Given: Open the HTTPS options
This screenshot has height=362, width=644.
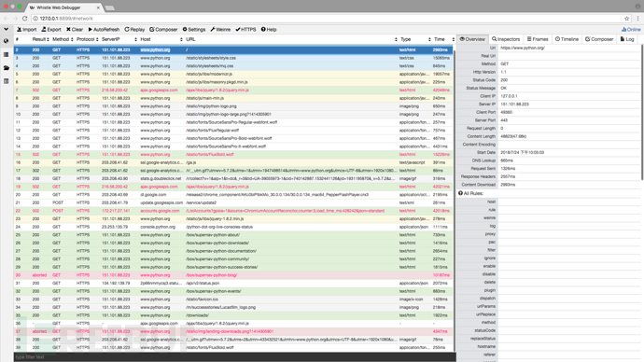Looking at the screenshot, I should [245, 30].
